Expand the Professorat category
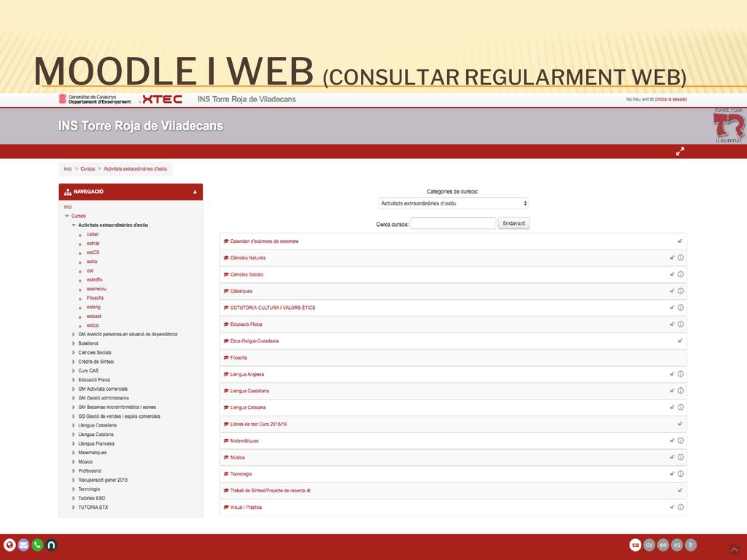 (x=74, y=471)
